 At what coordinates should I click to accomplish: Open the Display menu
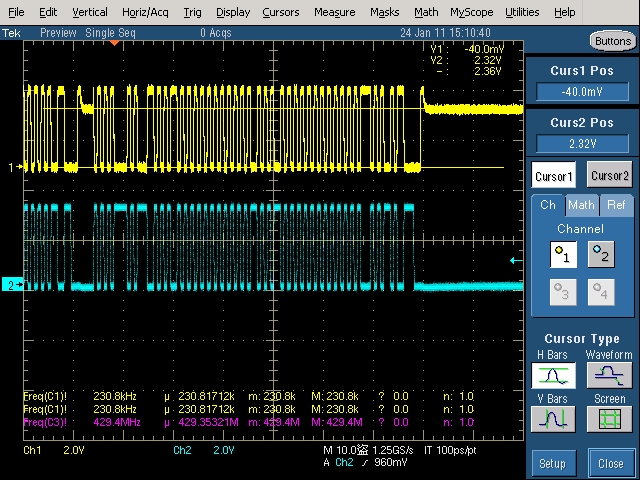[233, 12]
